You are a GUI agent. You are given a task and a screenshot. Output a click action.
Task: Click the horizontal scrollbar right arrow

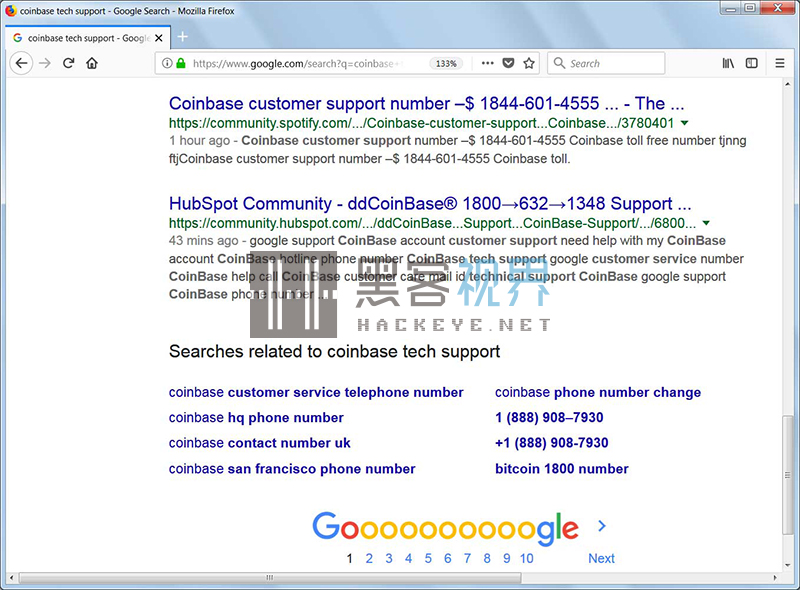pos(775,578)
